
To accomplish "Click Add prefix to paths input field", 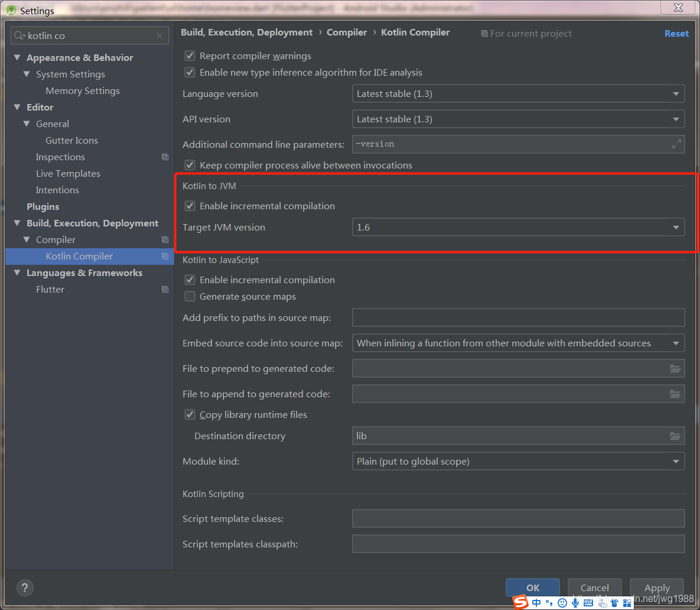I will [518, 317].
